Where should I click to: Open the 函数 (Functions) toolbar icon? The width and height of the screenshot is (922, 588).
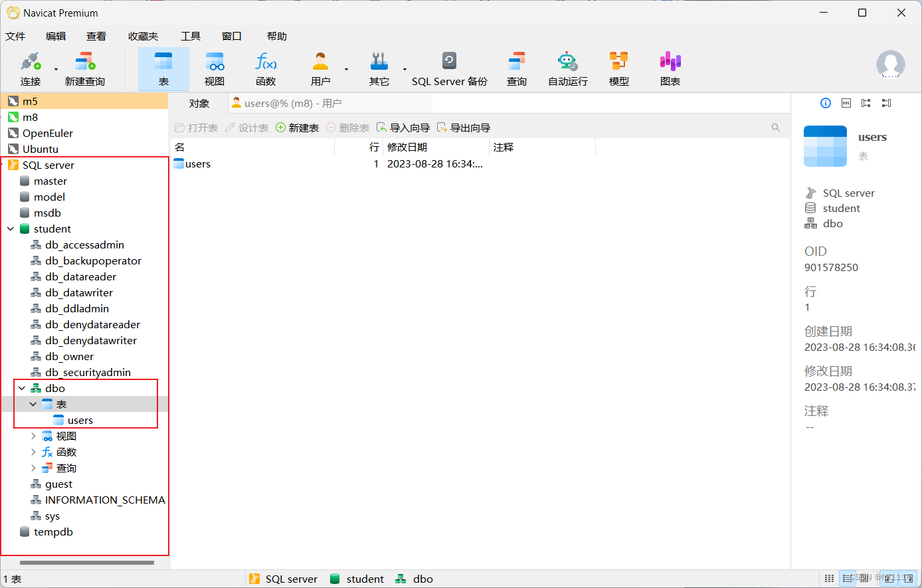point(266,67)
